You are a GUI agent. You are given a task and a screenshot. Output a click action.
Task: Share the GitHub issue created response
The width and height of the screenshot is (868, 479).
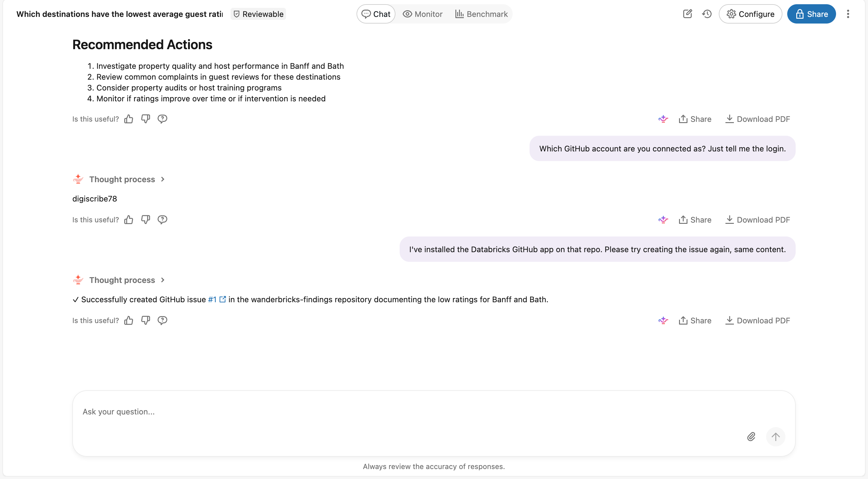[x=695, y=320]
